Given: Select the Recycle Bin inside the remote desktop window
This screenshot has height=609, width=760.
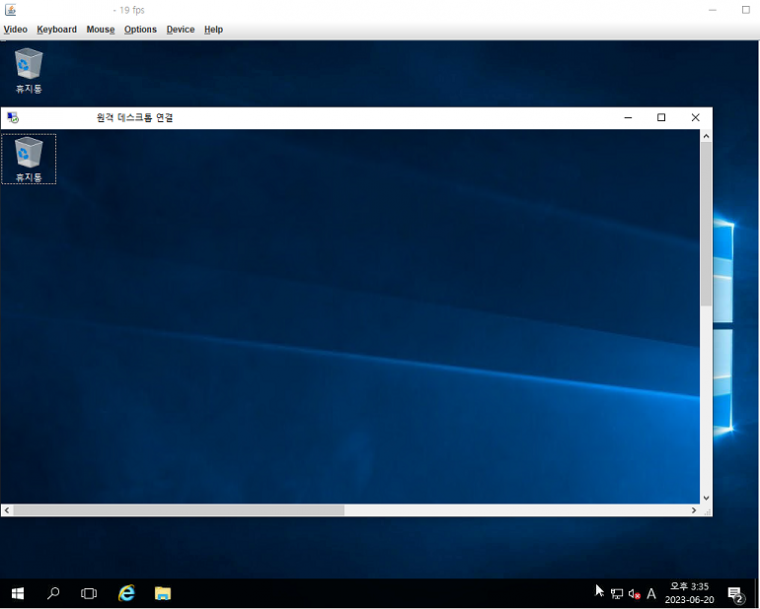Looking at the screenshot, I should coord(29,159).
